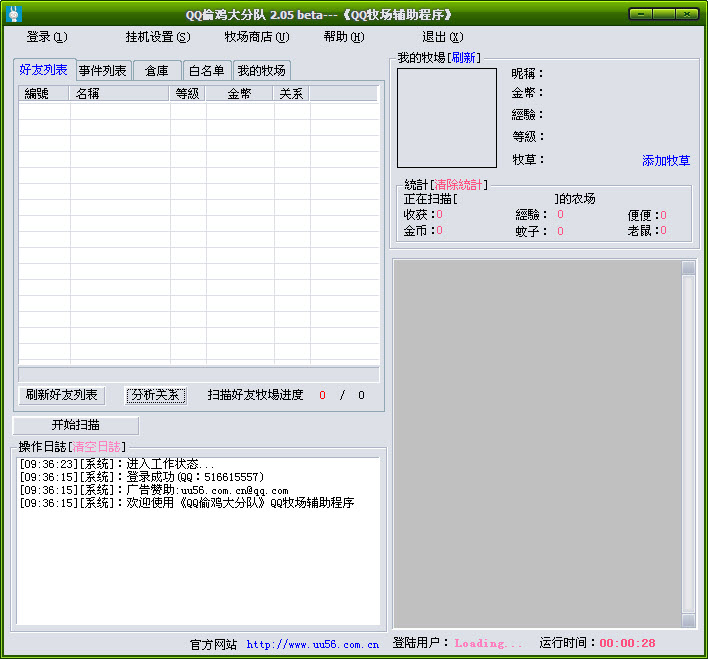Click the 添加牧草 link
The width and height of the screenshot is (708, 659).
[665, 161]
